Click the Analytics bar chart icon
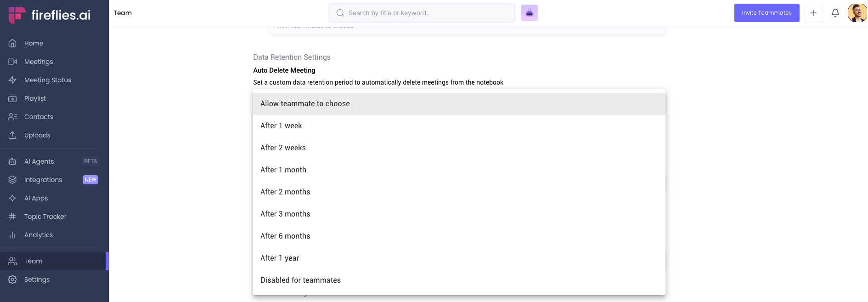 click(x=12, y=235)
